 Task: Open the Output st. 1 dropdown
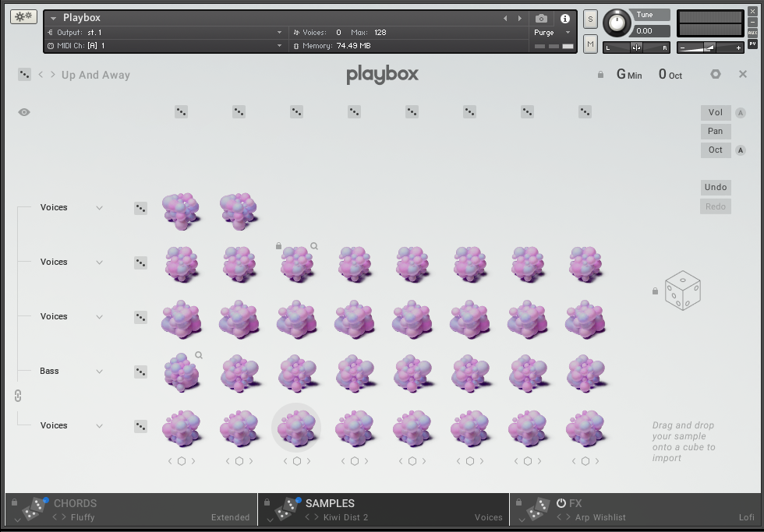pos(280,33)
